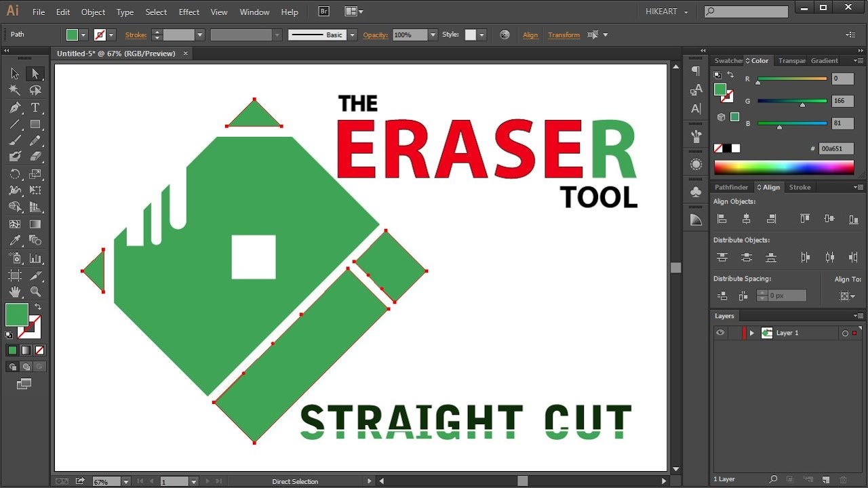The height and width of the screenshot is (488, 868).
Task: Click the Recolor Artwork wheel icon
Action: [505, 35]
